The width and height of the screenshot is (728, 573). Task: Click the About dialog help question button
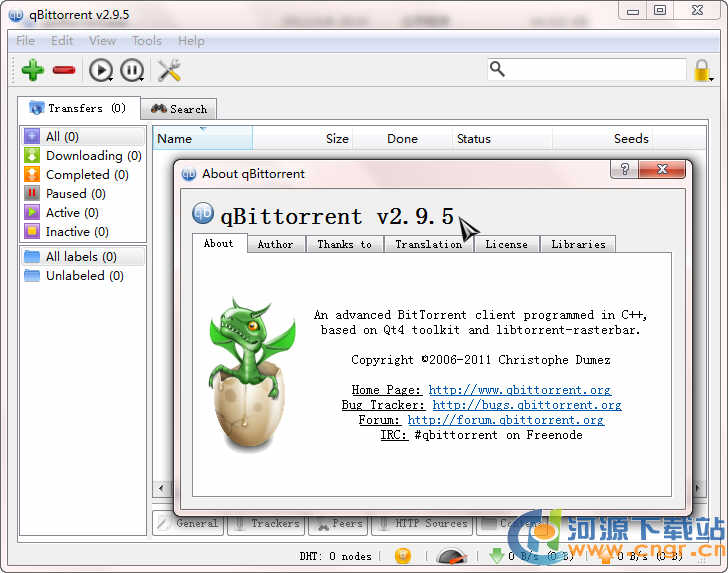625,171
